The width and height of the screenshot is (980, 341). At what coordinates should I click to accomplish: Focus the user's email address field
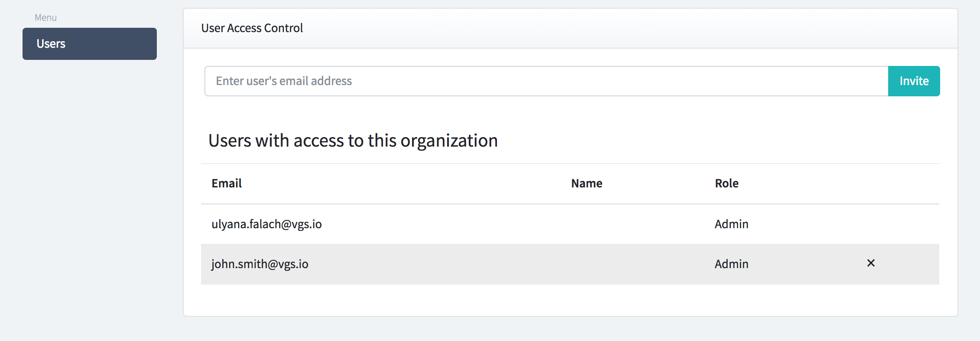pos(546,81)
